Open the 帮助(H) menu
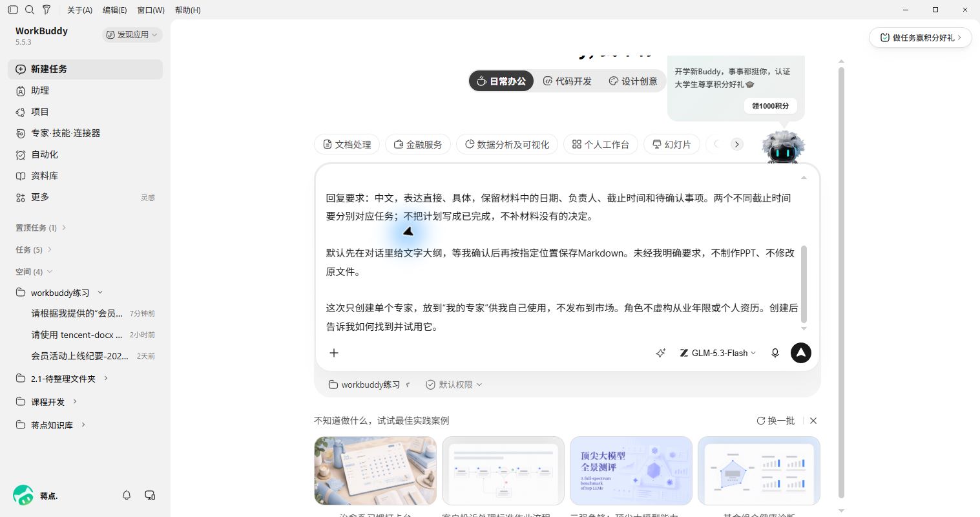 tap(188, 10)
